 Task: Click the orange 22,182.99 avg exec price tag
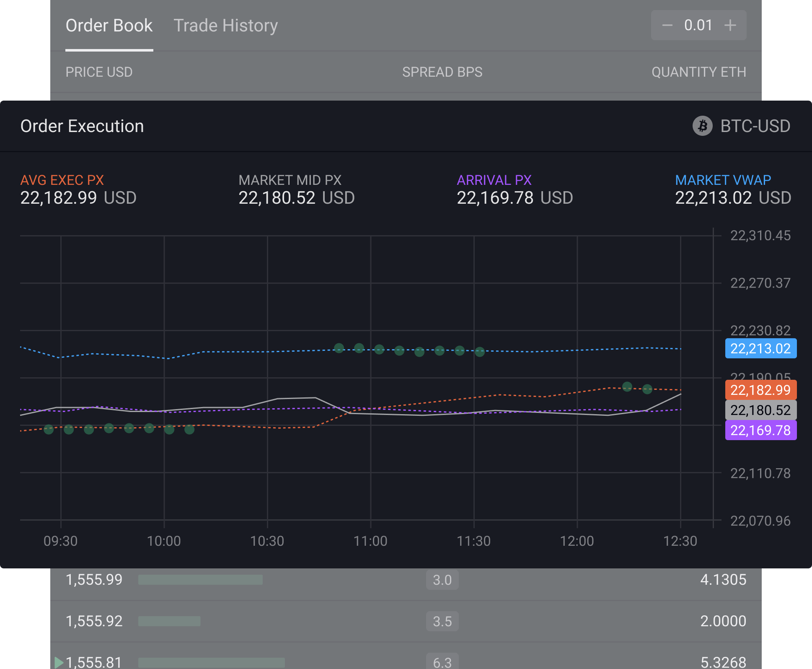pos(760,390)
